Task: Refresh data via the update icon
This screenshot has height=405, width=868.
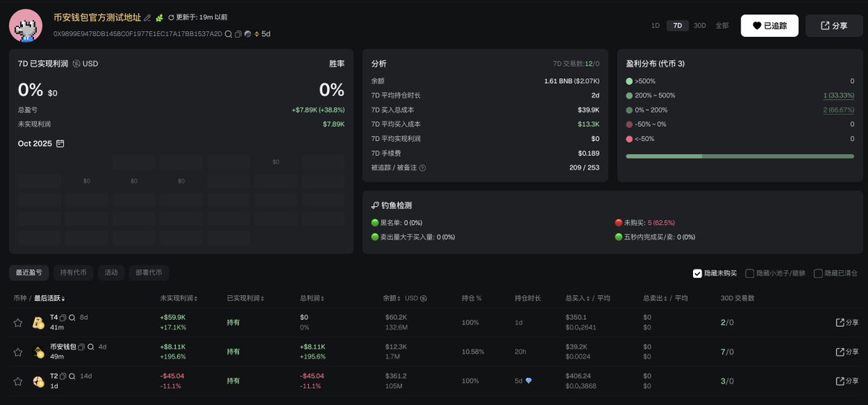Action: coord(171,17)
